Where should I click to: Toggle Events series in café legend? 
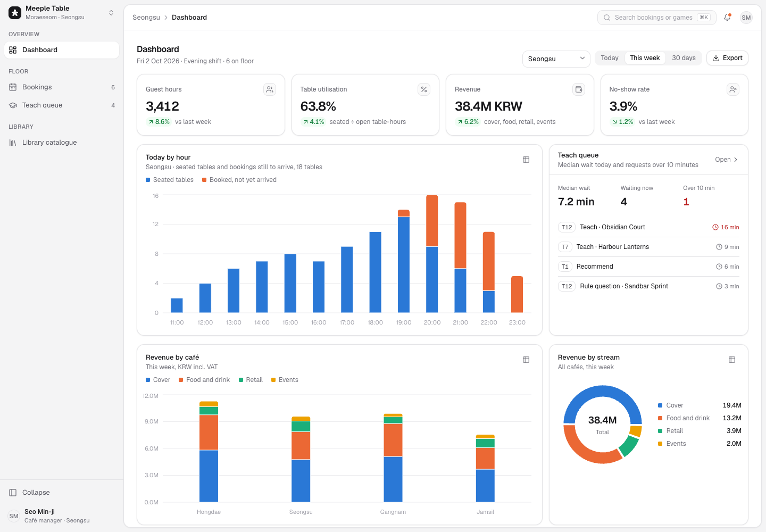[x=285, y=380]
